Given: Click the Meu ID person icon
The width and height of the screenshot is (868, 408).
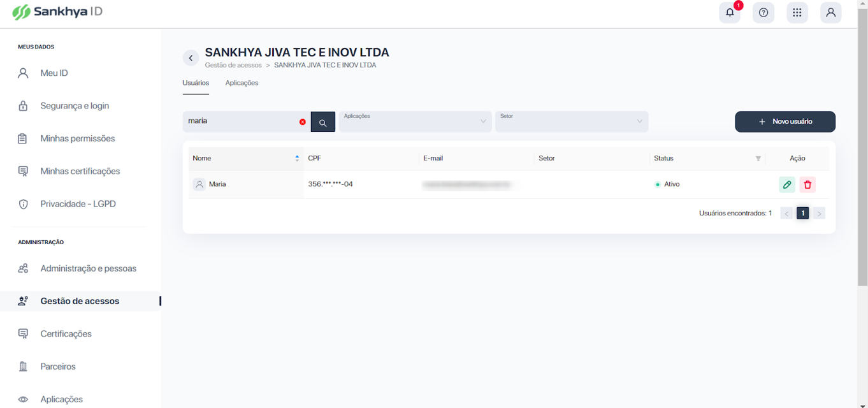Looking at the screenshot, I should pyautogui.click(x=23, y=73).
